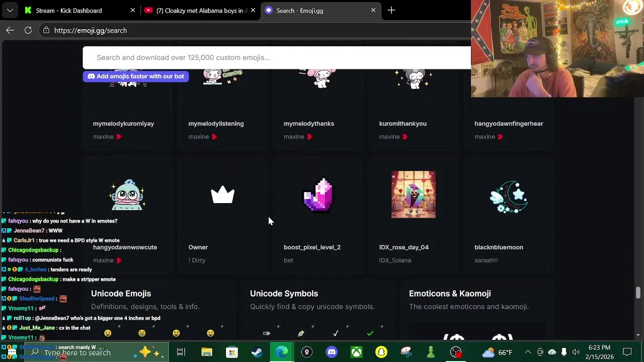Click the IDX_rose_day_04 emoji image

(414, 195)
